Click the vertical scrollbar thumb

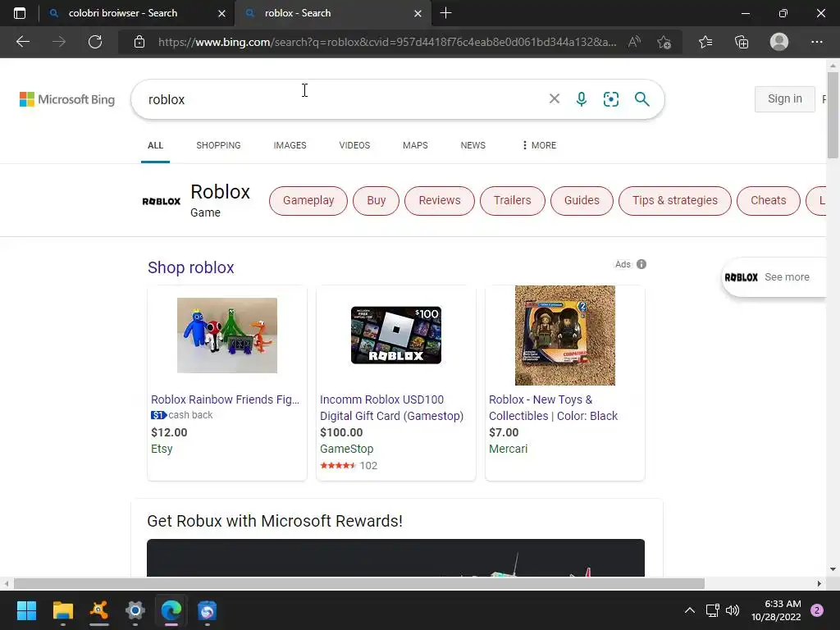833,115
